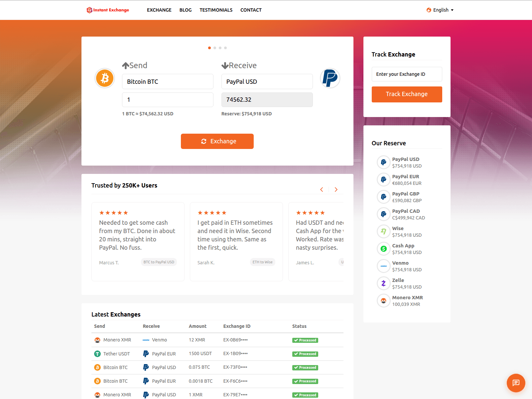This screenshot has width=532, height=399.
Task: Focus the send amount field
Action: (168, 100)
